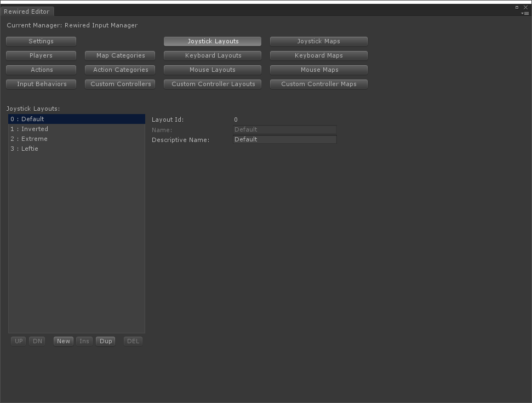
Task: Select the Joystick Layouts section
Action: point(213,41)
